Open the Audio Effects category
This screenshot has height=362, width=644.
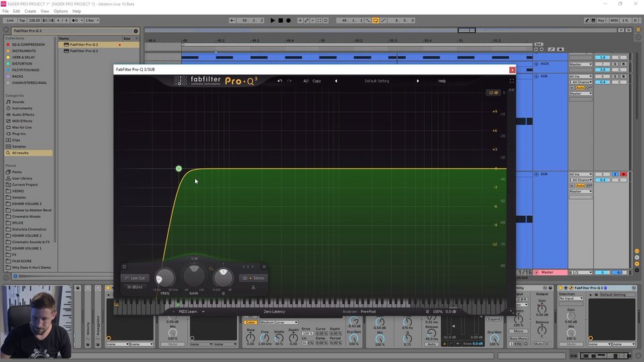[x=23, y=115]
